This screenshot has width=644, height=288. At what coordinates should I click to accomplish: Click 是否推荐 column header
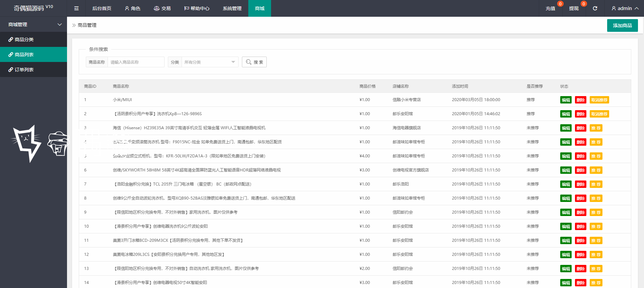coord(534,86)
